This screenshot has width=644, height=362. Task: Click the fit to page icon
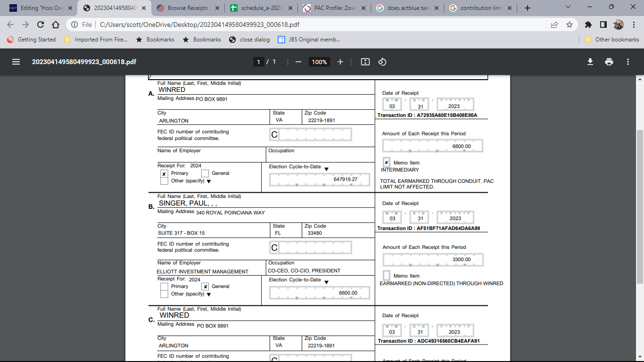click(x=365, y=62)
